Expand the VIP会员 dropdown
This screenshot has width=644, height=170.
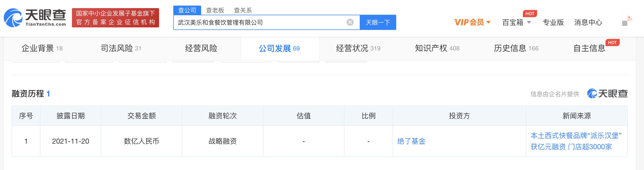(472, 22)
